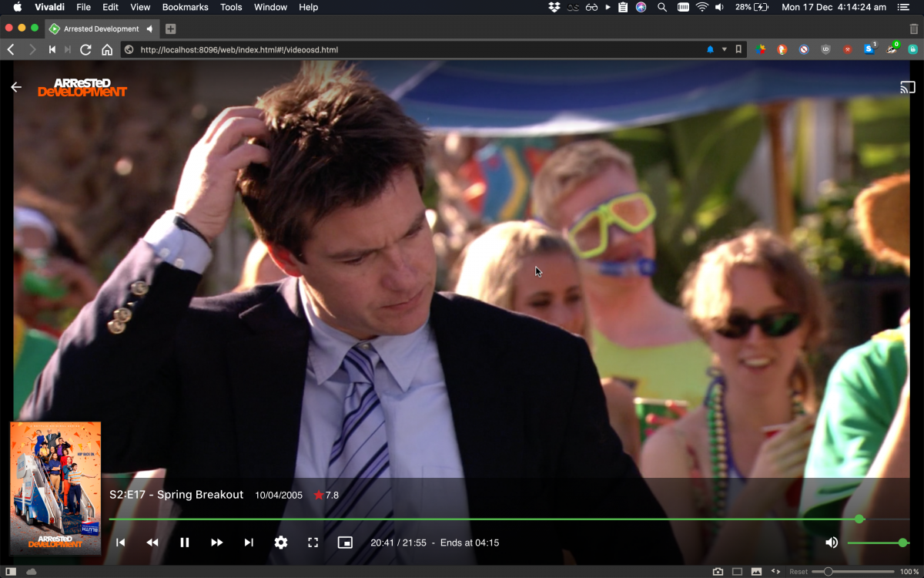Open the Edit menu

[111, 7]
